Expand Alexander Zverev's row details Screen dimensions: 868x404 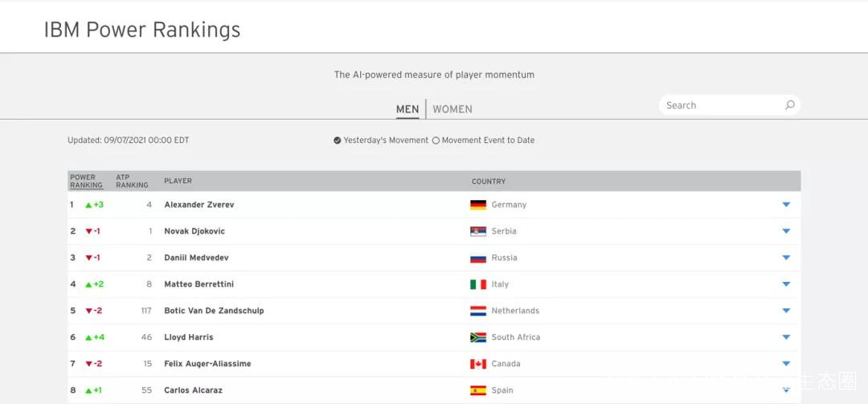[x=786, y=205]
